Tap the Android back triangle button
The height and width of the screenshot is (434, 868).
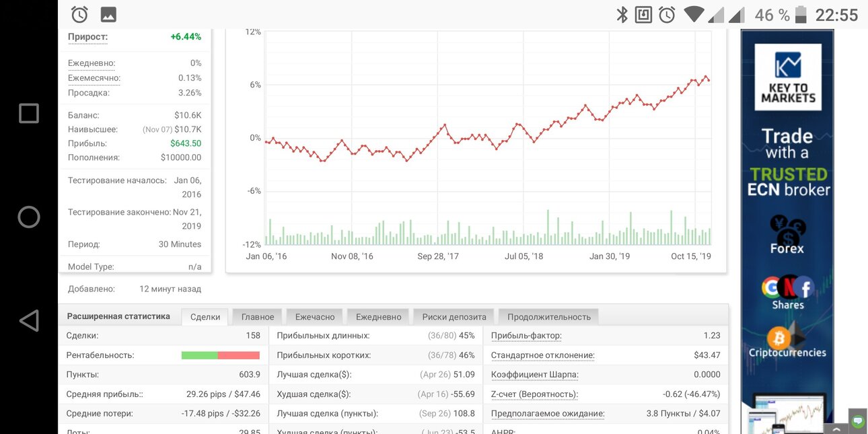click(29, 321)
